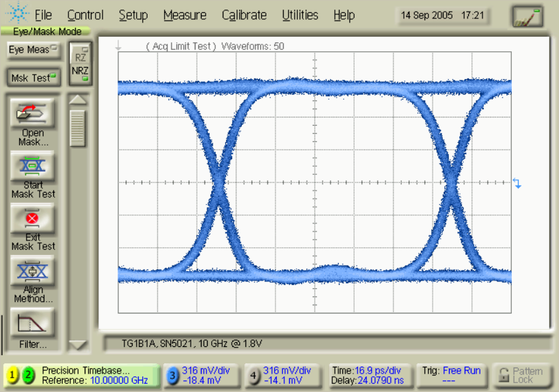Screen dimensions: 559x392
Task: Click the Exit Mask Test icon
Action: click(x=32, y=218)
